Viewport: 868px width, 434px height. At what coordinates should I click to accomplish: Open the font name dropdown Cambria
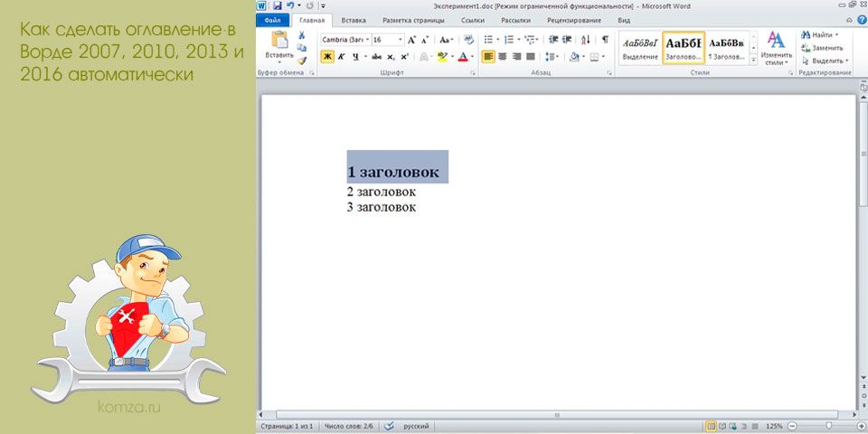pos(344,40)
